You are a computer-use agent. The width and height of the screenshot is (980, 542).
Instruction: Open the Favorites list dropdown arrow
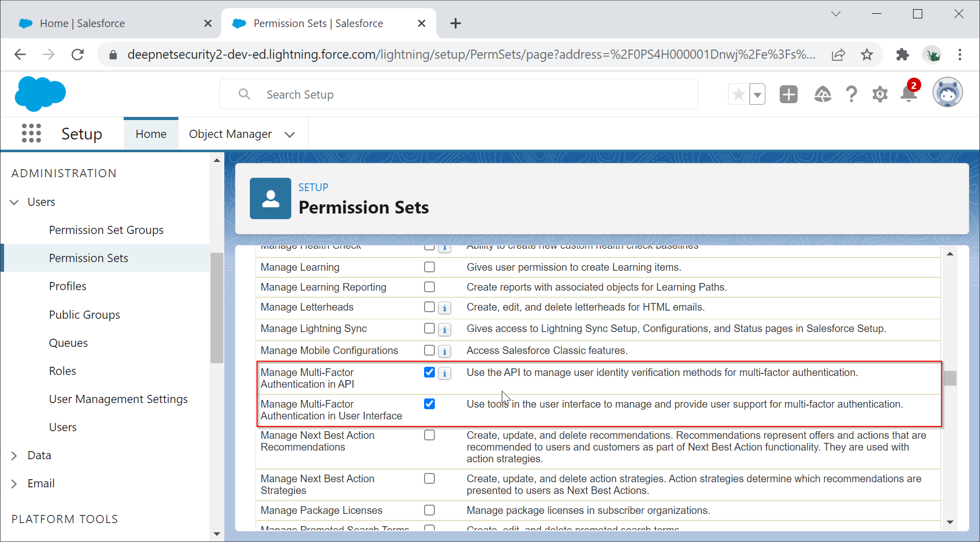757,95
